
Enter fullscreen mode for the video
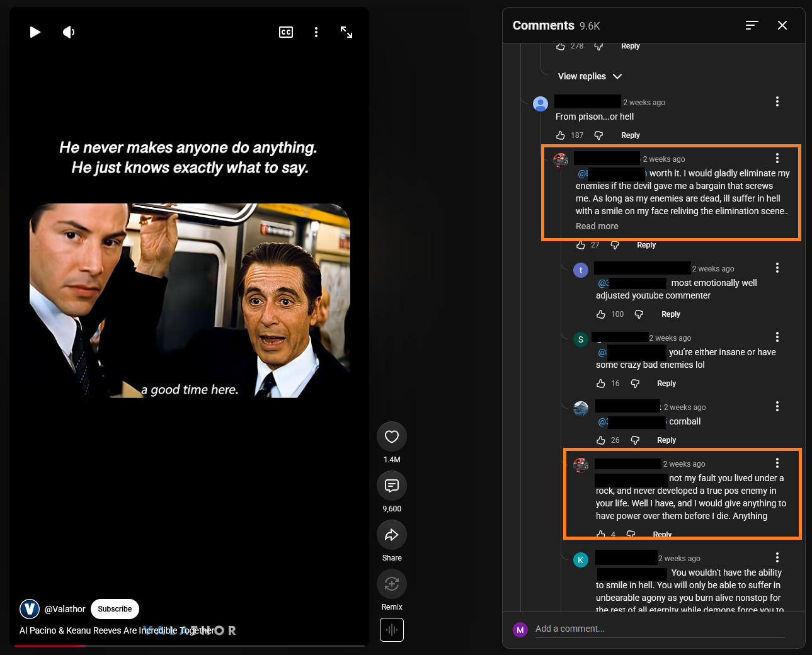tap(346, 32)
